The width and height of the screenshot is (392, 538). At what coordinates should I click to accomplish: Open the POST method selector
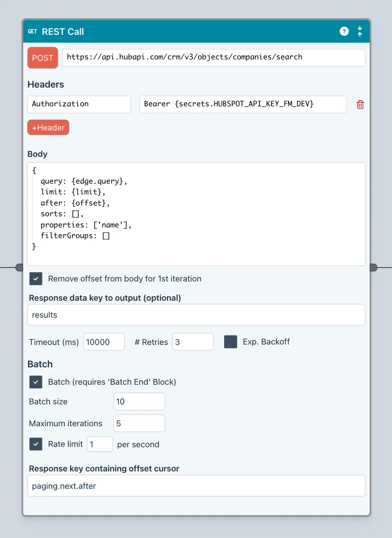(x=43, y=58)
